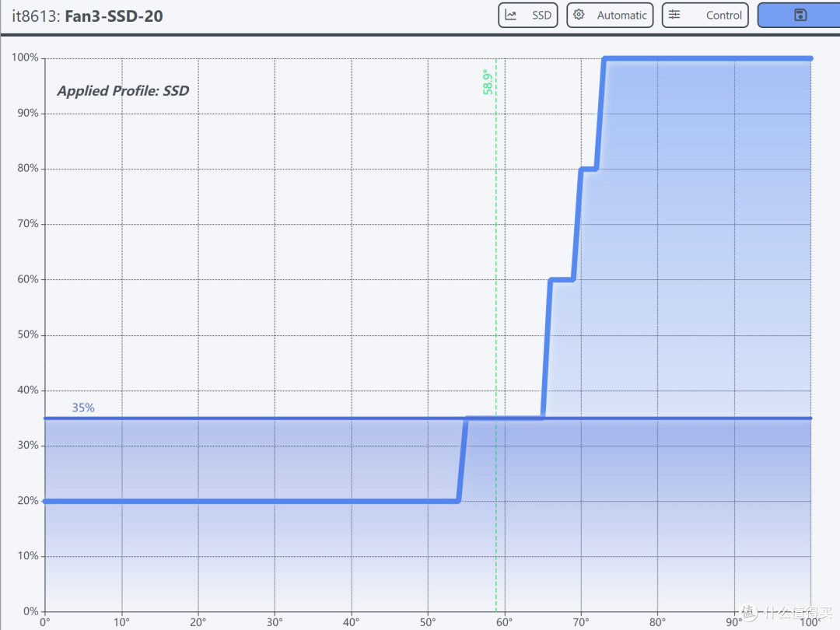
Task: Click the 50% y-axis label
Action: [x=28, y=334]
